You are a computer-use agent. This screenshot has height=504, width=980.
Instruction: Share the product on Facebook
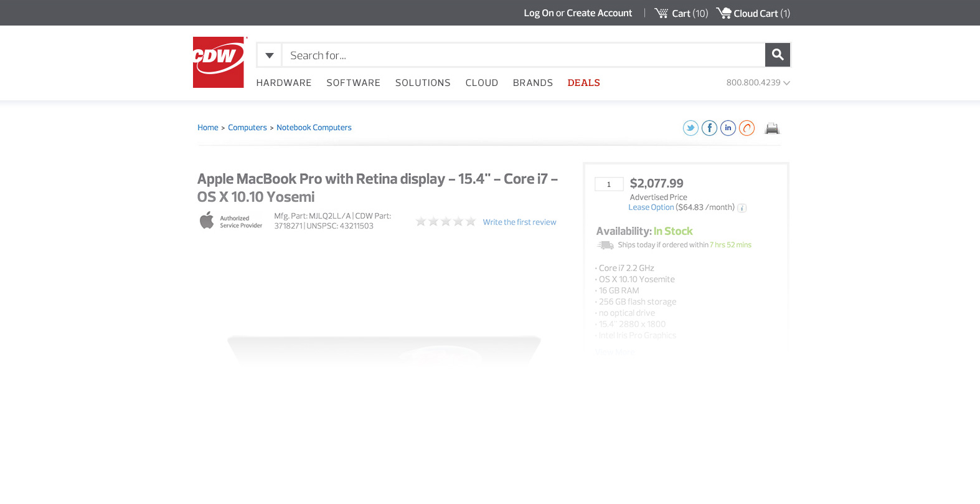click(x=709, y=128)
